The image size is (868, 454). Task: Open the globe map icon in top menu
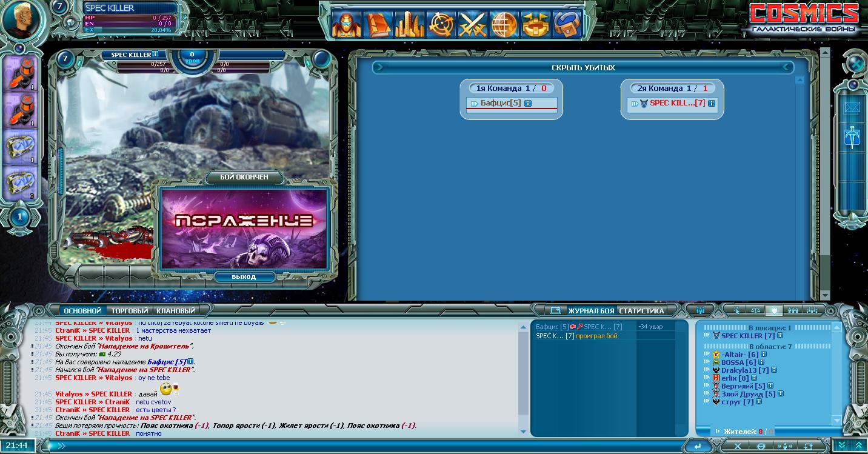[x=504, y=25]
